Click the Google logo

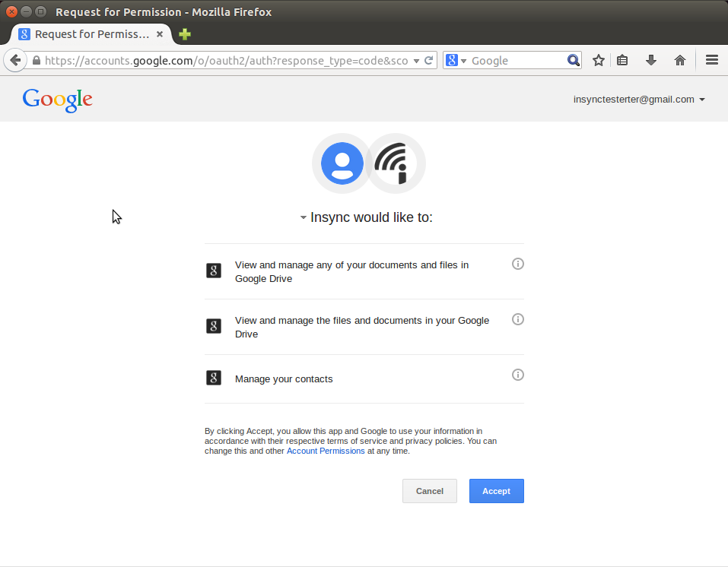click(x=58, y=100)
